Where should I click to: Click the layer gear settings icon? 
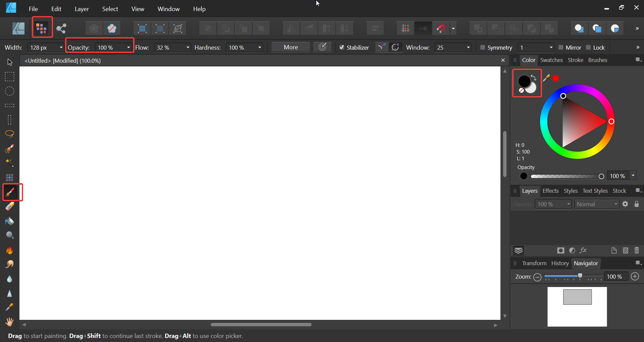pyautogui.click(x=625, y=204)
